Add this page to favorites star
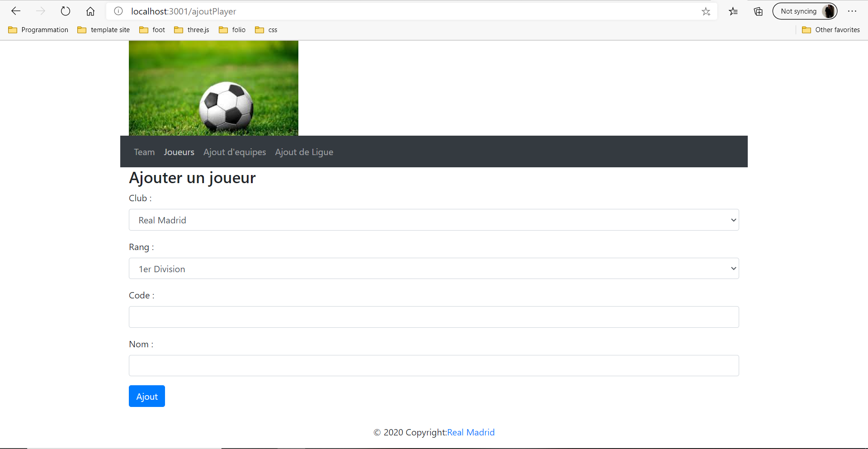868x449 pixels. (x=706, y=11)
